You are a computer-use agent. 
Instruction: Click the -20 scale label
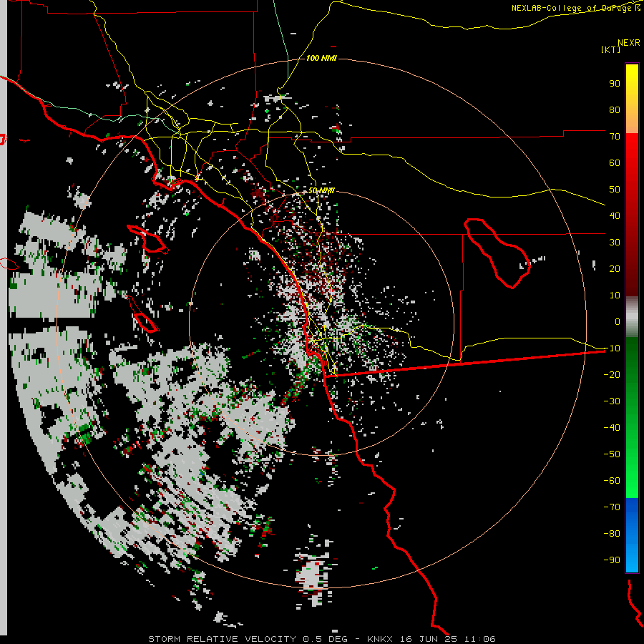tap(612, 374)
